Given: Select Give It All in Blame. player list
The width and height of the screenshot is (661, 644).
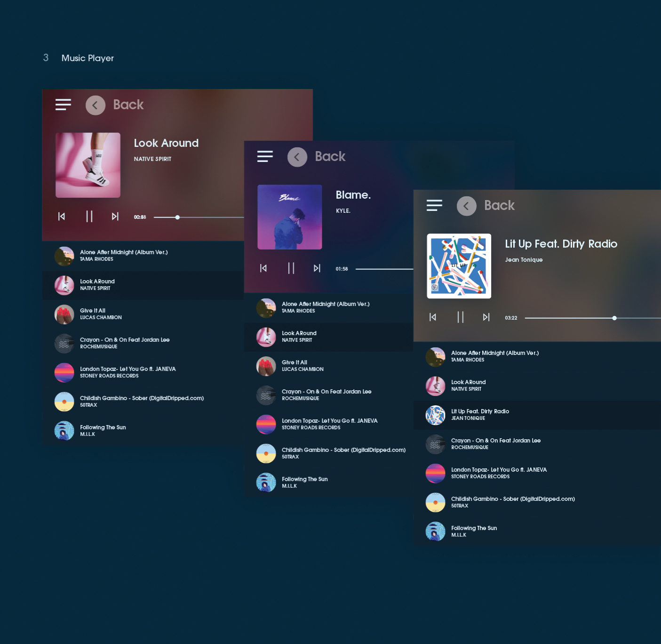Looking at the screenshot, I should pos(295,365).
